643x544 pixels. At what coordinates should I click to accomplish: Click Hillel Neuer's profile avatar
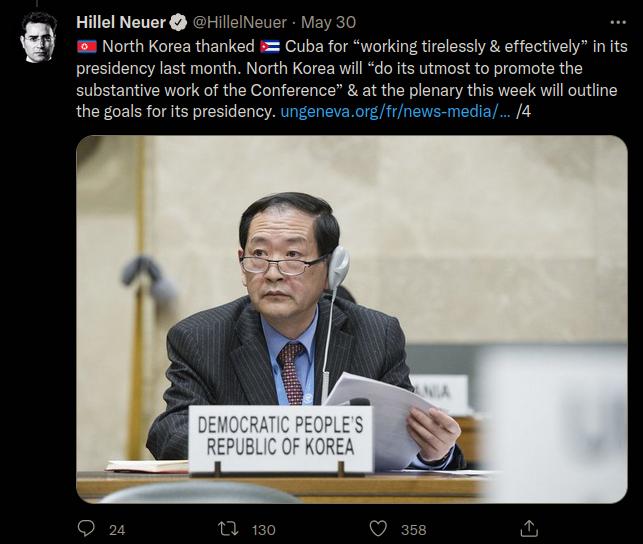click(x=39, y=37)
